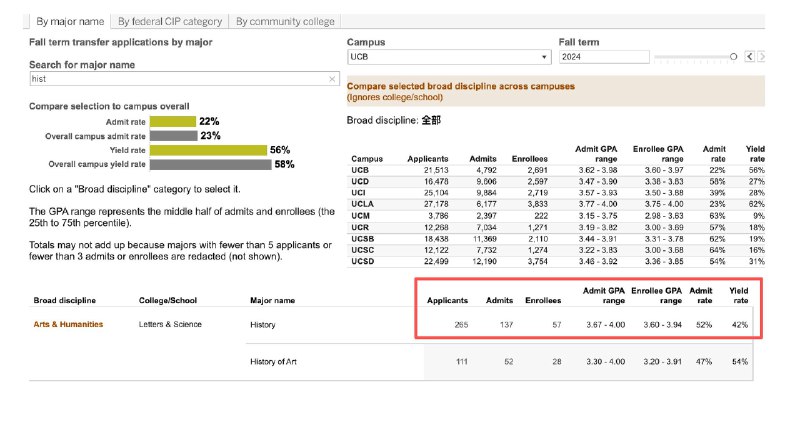This screenshot has width=800, height=422.
Task: Select the UCR campus row
Action: click(x=558, y=228)
